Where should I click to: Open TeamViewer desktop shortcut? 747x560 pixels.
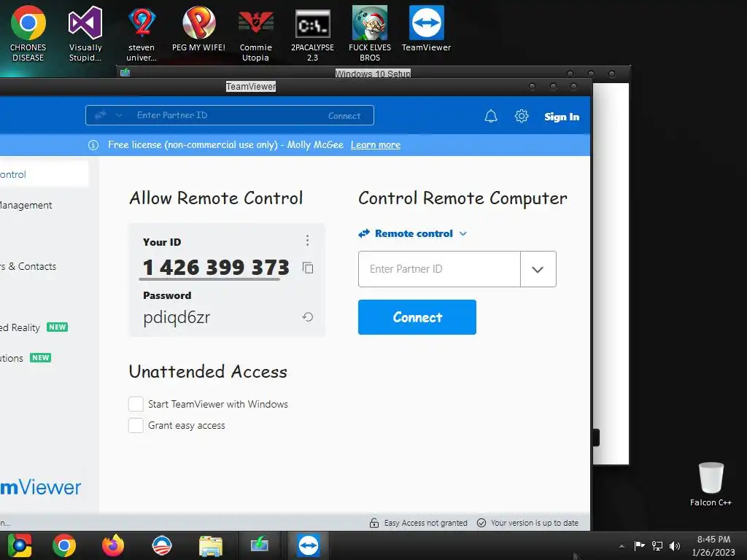[426, 29]
